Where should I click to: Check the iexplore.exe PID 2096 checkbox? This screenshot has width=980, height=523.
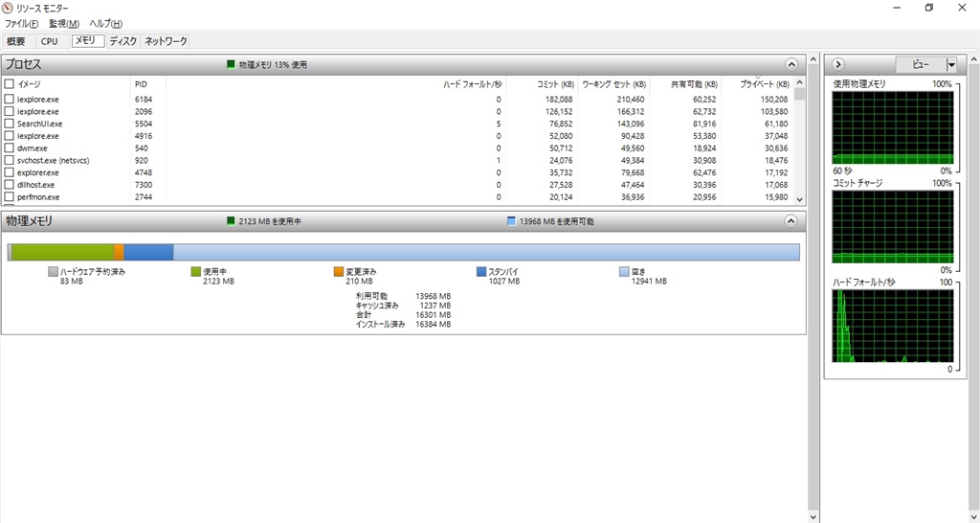(x=10, y=111)
